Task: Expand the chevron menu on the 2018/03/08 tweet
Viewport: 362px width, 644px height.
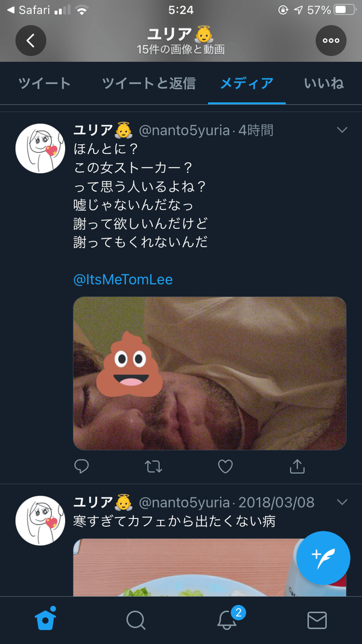Action: [342, 502]
